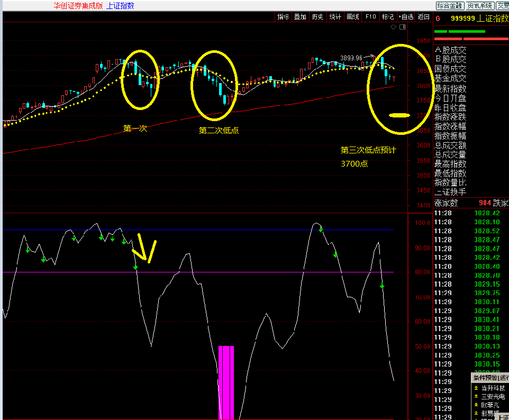
Task: Select the tick row with price 3830.21
Action: coord(471,328)
